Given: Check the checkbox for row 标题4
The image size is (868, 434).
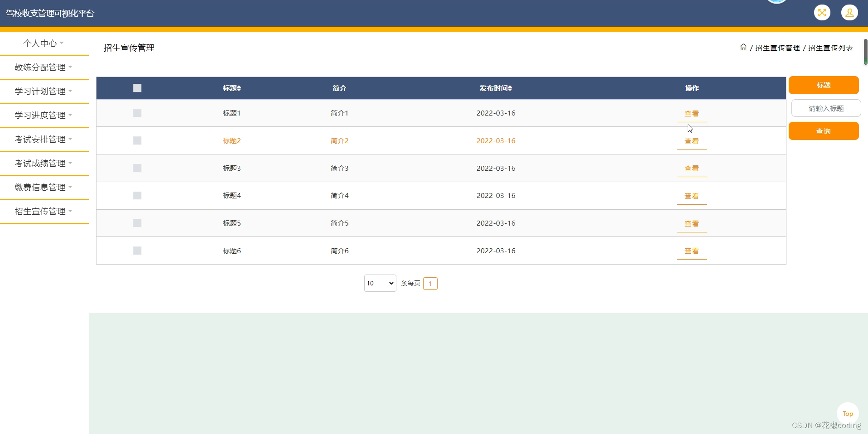Looking at the screenshot, I should coord(137,195).
